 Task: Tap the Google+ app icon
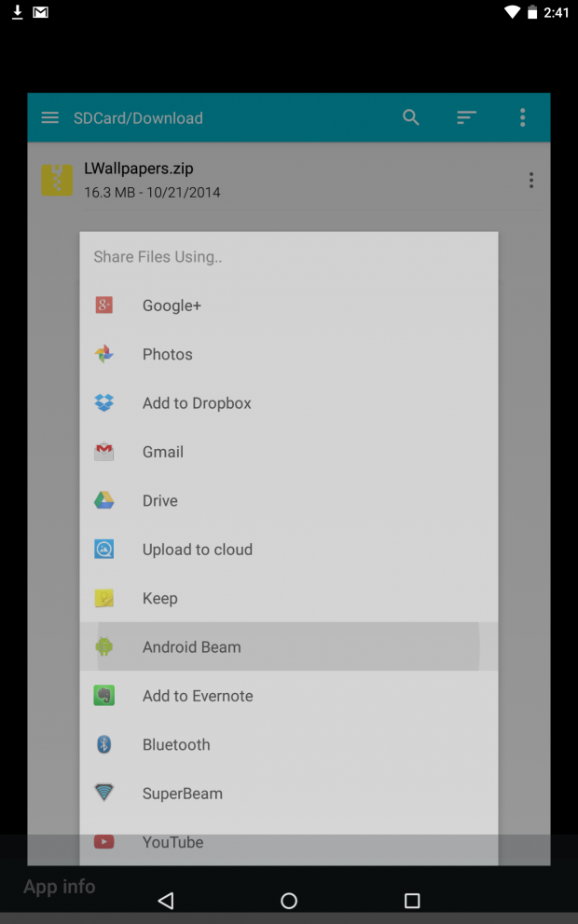(103, 306)
